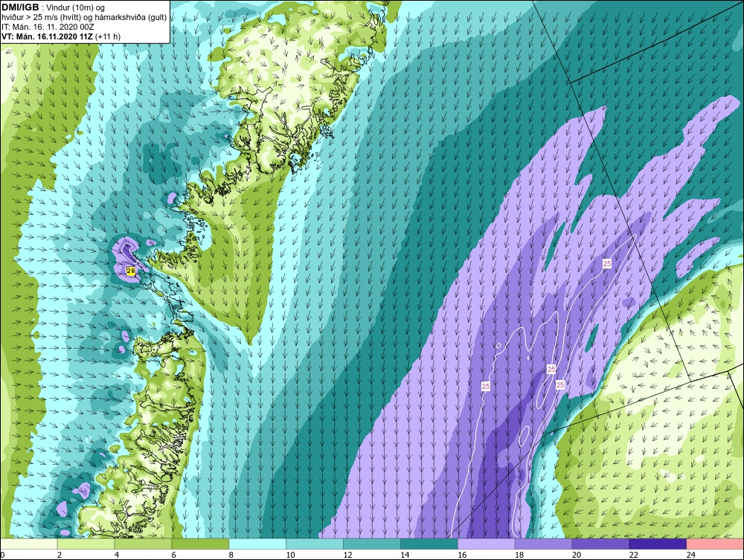Image resolution: width=744 pixels, height=560 pixels.
Task: Click the legend scale number 8
Action: click(231, 555)
